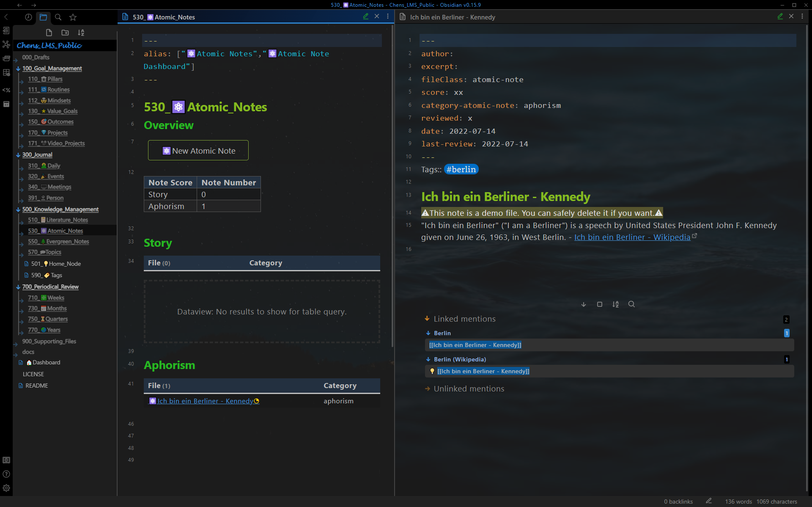Image resolution: width=812 pixels, height=507 pixels.
Task: Collapse the Berlin (Wikipedia) backlink group
Action: click(x=428, y=359)
